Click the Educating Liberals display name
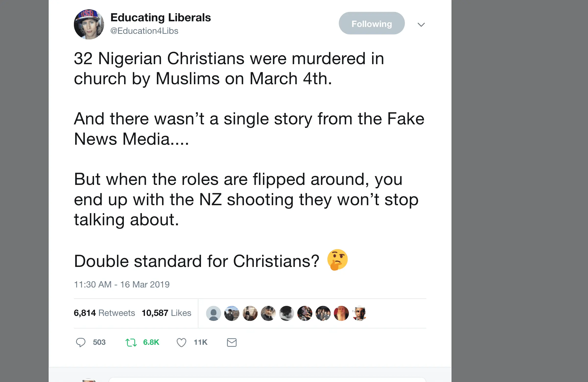Screen dimensions: 588x382 (161, 18)
